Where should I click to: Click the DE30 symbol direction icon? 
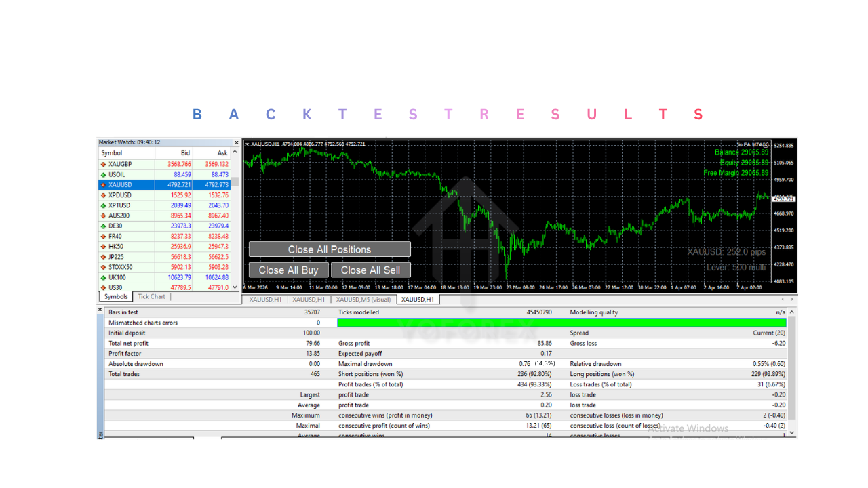pyautogui.click(x=104, y=226)
